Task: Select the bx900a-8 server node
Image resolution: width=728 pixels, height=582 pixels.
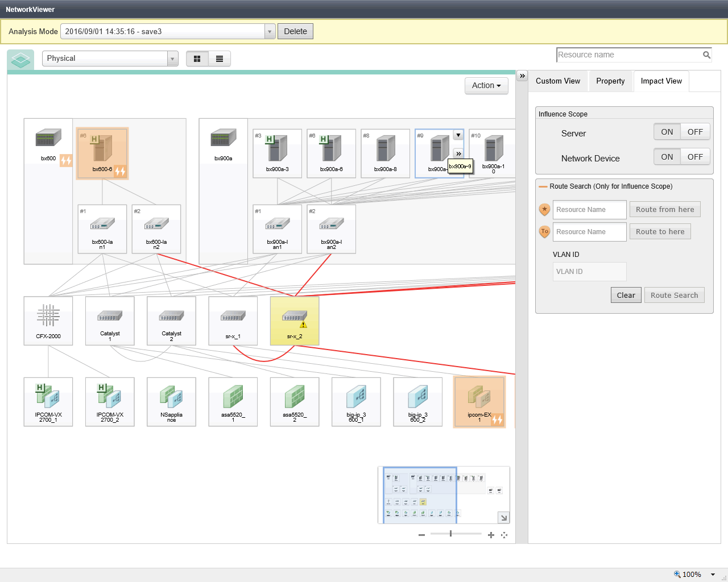Action: point(386,153)
